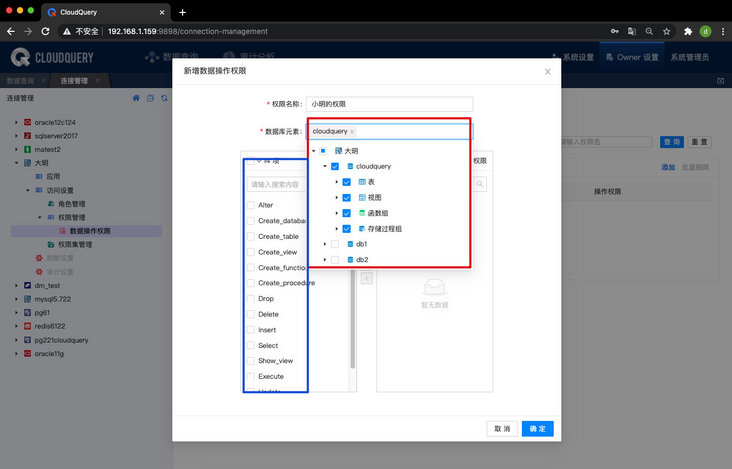Screen dimensions: 732x469
Task: Click the 权限名称 input field
Action: pyautogui.click(x=389, y=104)
